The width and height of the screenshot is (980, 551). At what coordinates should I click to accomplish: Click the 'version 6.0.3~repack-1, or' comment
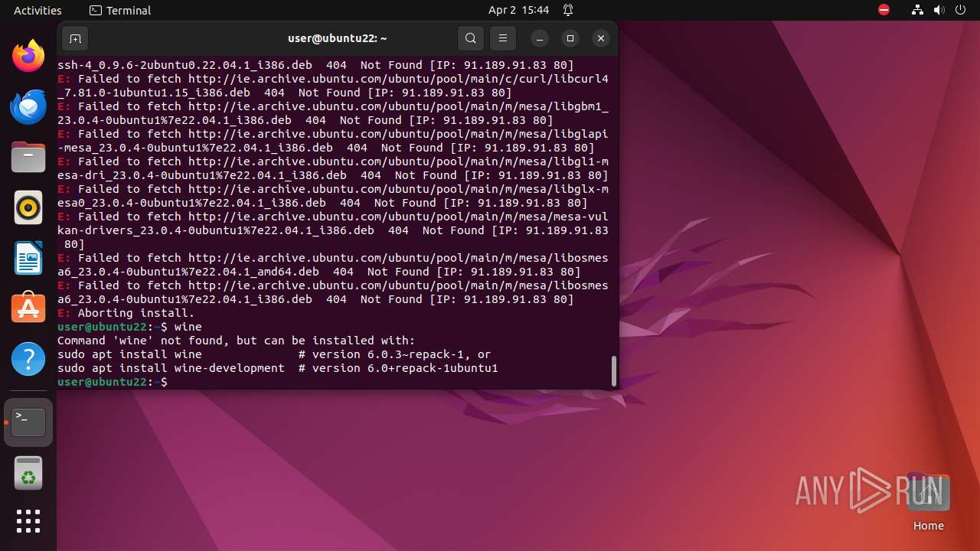tap(394, 354)
